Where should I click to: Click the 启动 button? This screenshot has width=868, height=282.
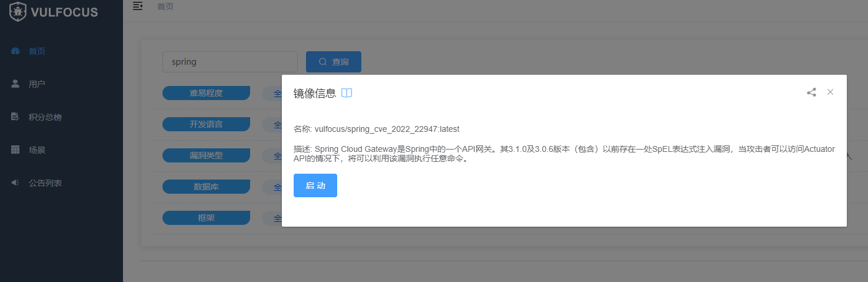pyautogui.click(x=315, y=185)
